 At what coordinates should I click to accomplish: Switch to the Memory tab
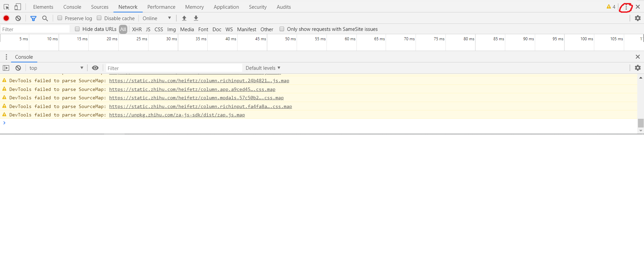[195, 7]
